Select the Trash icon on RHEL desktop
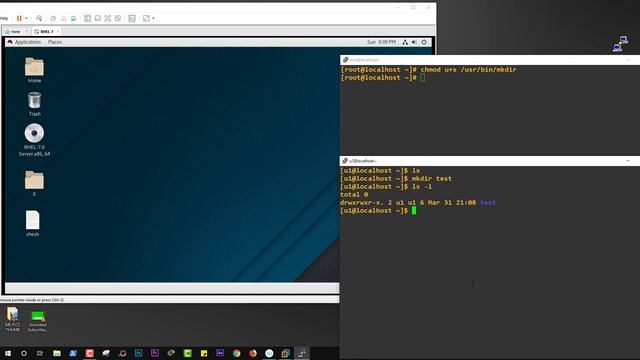 34,104
